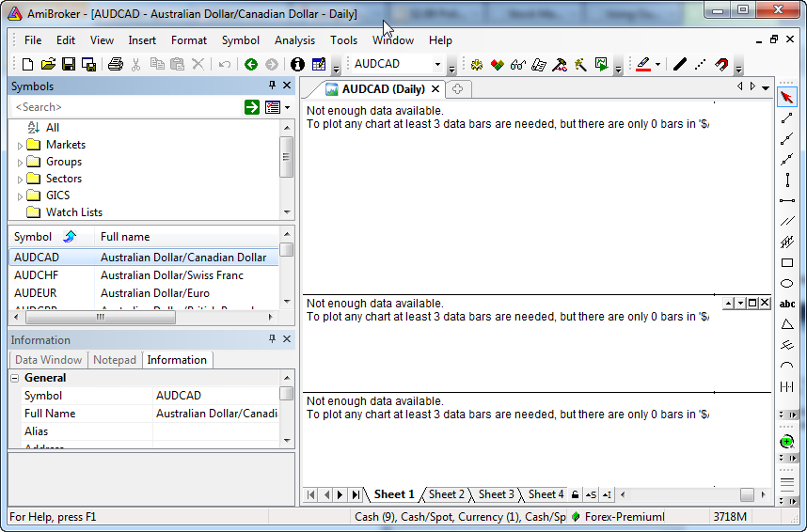This screenshot has height=532, width=807.
Task: Select the rectangle drawing tool
Action: [x=787, y=263]
